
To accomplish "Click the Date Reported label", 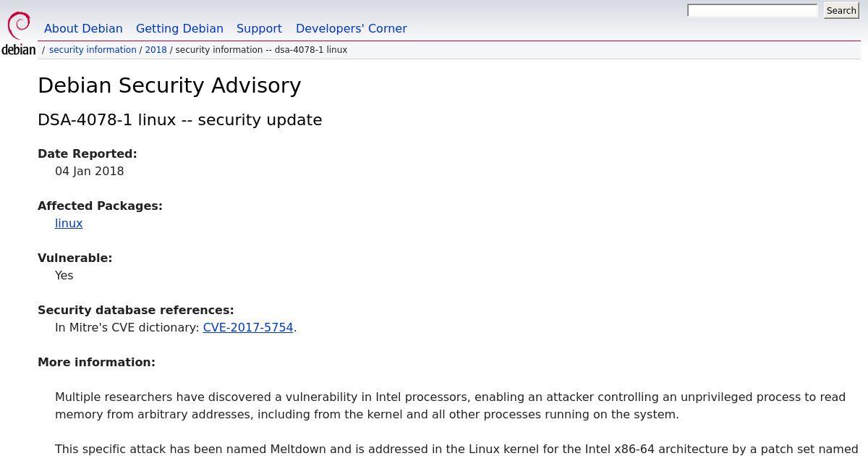I will coord(88,154).
